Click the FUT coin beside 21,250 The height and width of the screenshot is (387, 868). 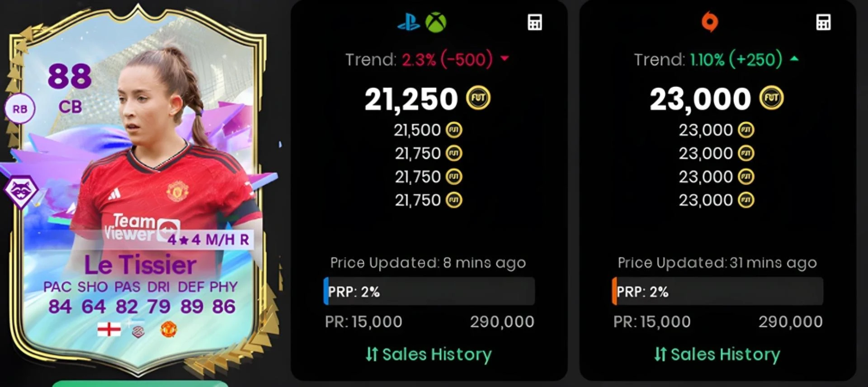pos(478,98)
